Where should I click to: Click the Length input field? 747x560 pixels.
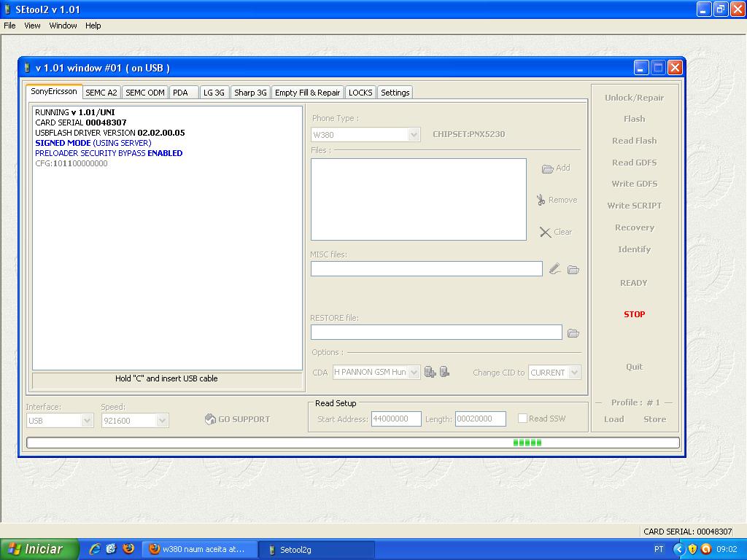coord(480,419)
